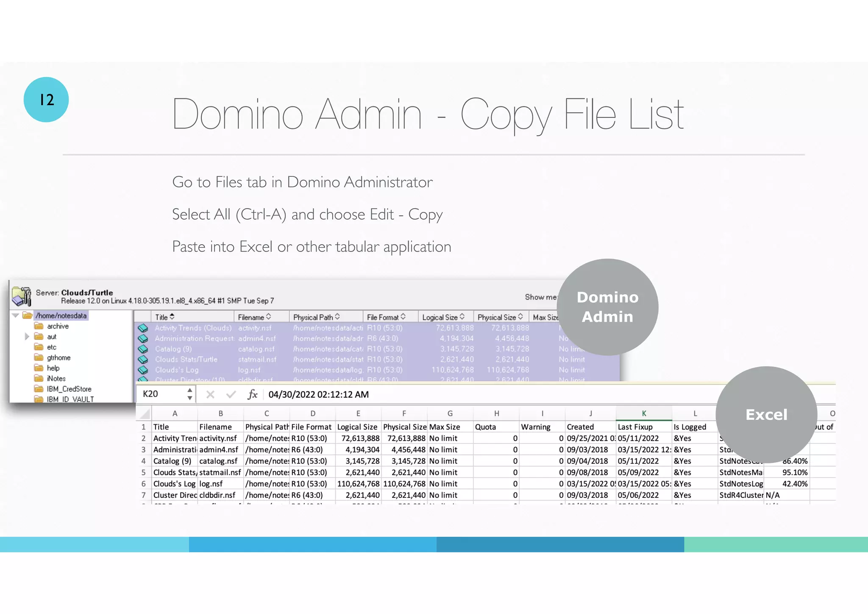Viewport: 868px width, 614px height.
Task: Click the 95.10% cell in Excel
Action: pyautogui.click(x=787, y=472)
